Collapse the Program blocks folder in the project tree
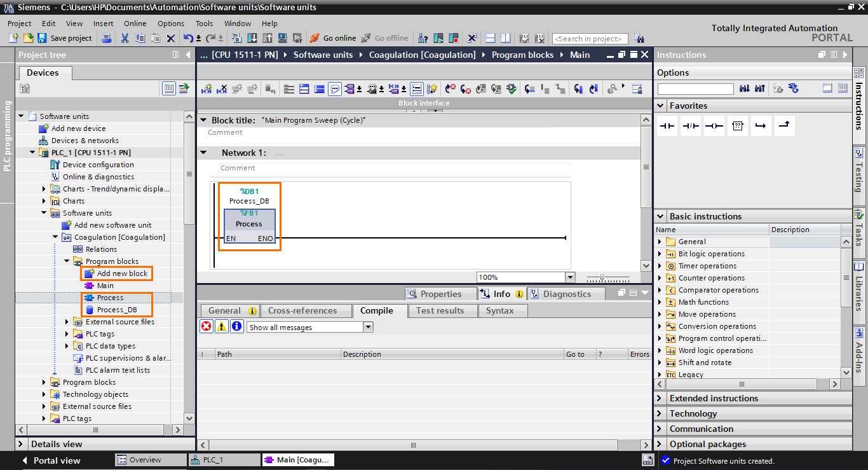 pyautogui.click(x=66, y=261)
